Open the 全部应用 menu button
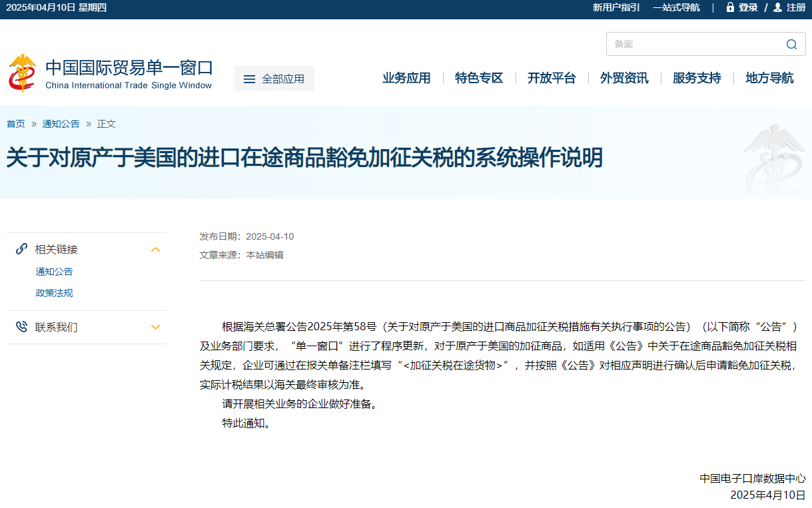812x508 pixels. coord(274,79)
